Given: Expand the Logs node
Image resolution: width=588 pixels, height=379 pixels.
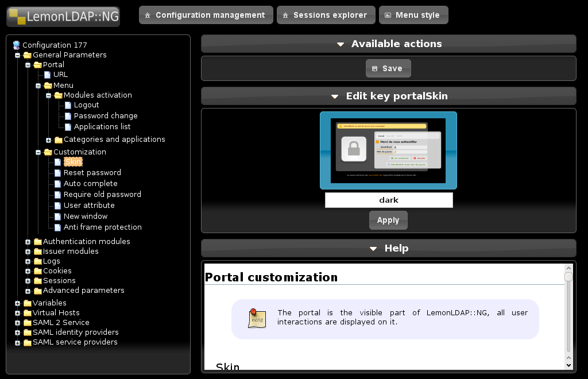Looking at the screenshot, I should pos(28,262).
